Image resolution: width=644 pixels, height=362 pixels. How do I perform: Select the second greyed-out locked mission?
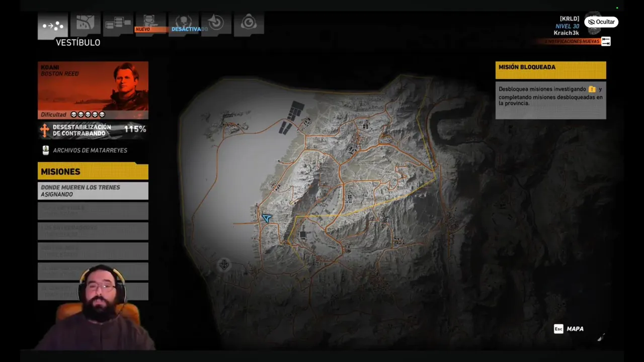click(x=93, y=231)
